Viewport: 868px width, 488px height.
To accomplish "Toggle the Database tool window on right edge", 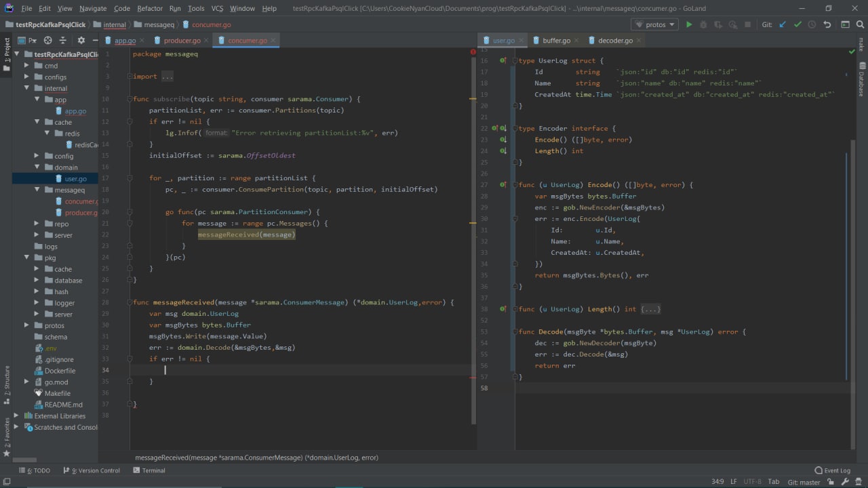I will pyautogui.click(x=862, y=80).
